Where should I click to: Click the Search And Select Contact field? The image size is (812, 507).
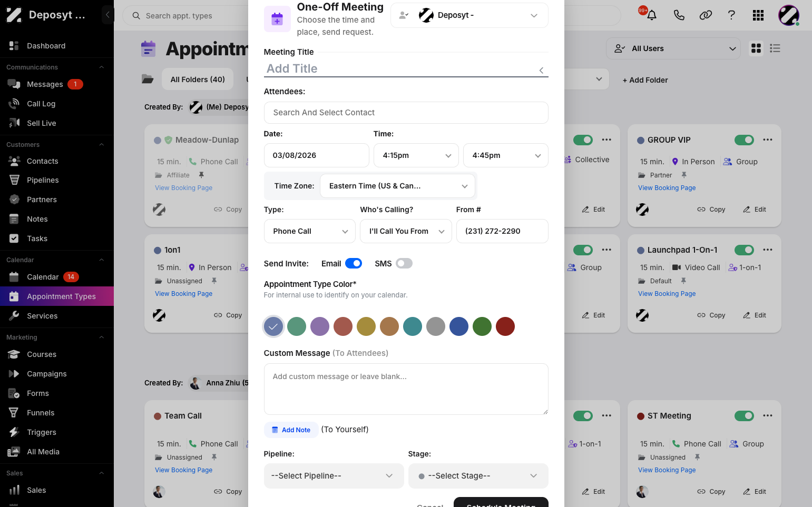click(x=406, y=113)
